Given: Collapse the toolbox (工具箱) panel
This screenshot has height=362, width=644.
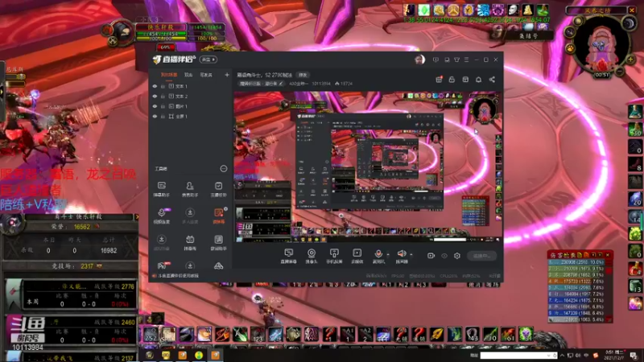Looking at the screenshot, I should pyautogui.click(x=224, y=169).
